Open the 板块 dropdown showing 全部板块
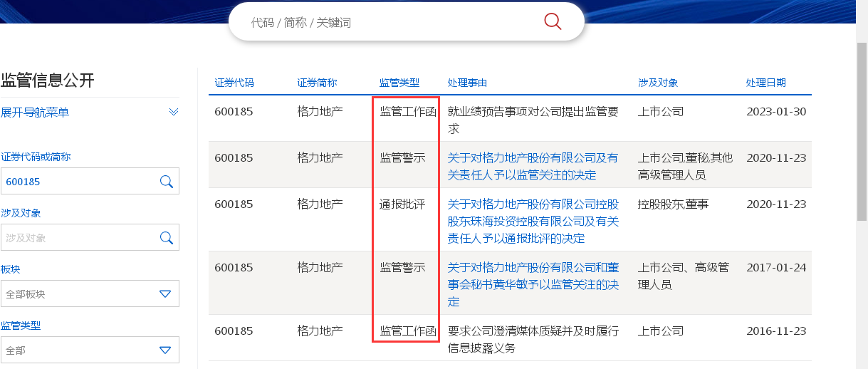Viewport: 868px width, 369px height. 90,293
